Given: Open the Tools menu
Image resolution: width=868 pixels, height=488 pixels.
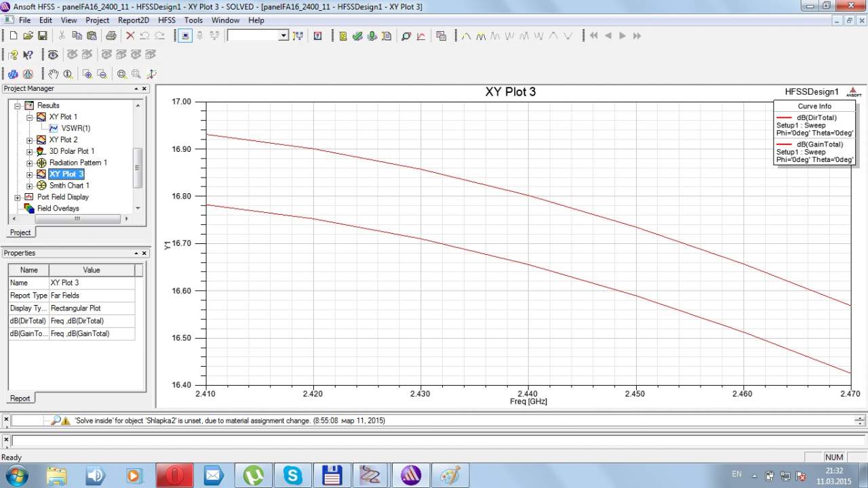Looking at the screenshot, I should click(193, 20).
